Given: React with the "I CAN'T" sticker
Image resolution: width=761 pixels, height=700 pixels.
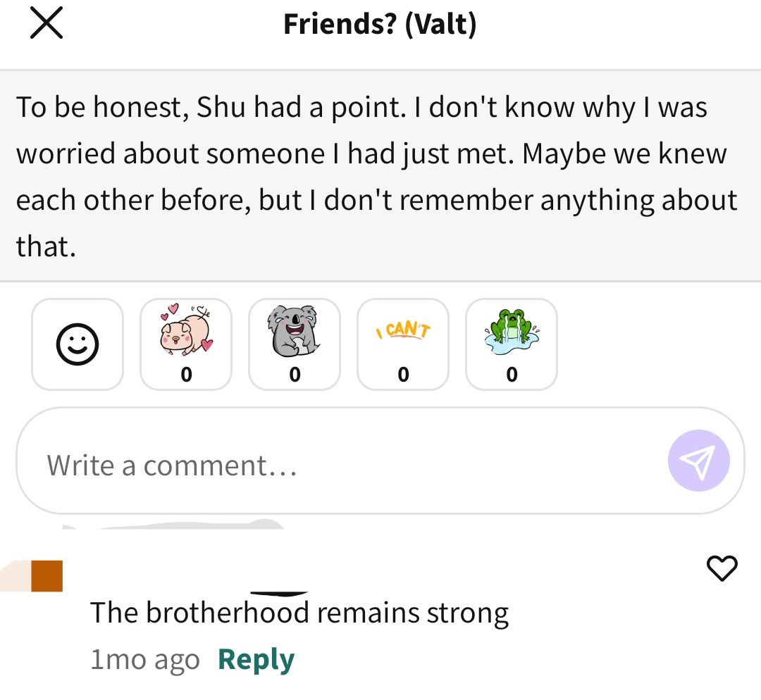Looking at the screenshot, I should tap(403, 344).
